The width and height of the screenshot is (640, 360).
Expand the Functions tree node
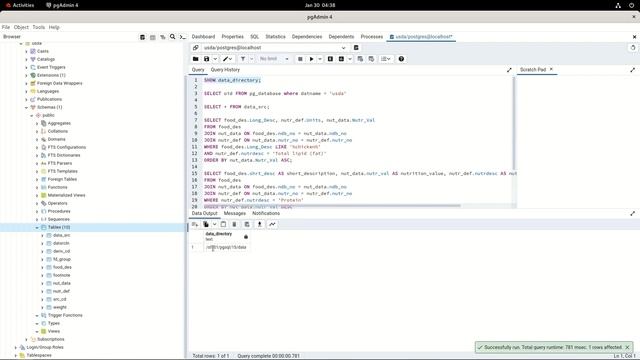[x=37, y=187]
